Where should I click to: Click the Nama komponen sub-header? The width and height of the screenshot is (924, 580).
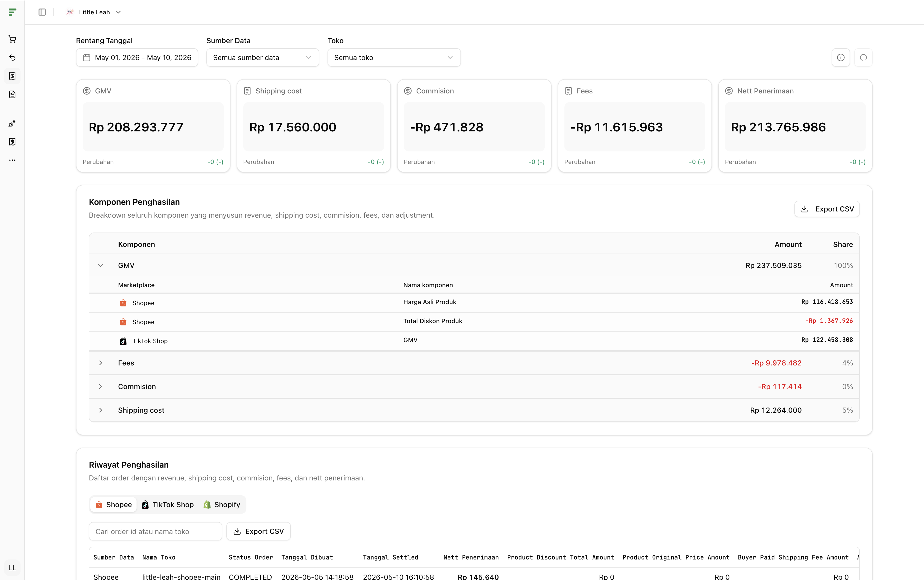[x=428, y=285]
